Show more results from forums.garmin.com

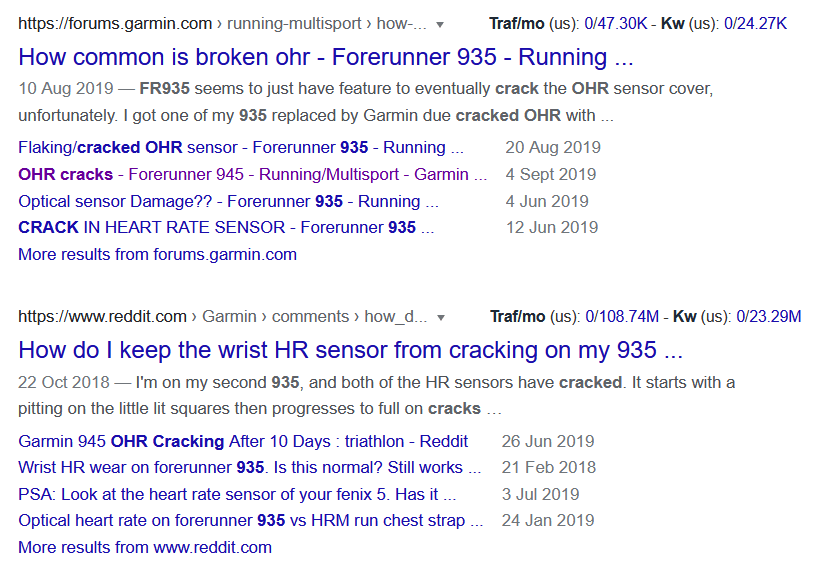tap(157, 254)
